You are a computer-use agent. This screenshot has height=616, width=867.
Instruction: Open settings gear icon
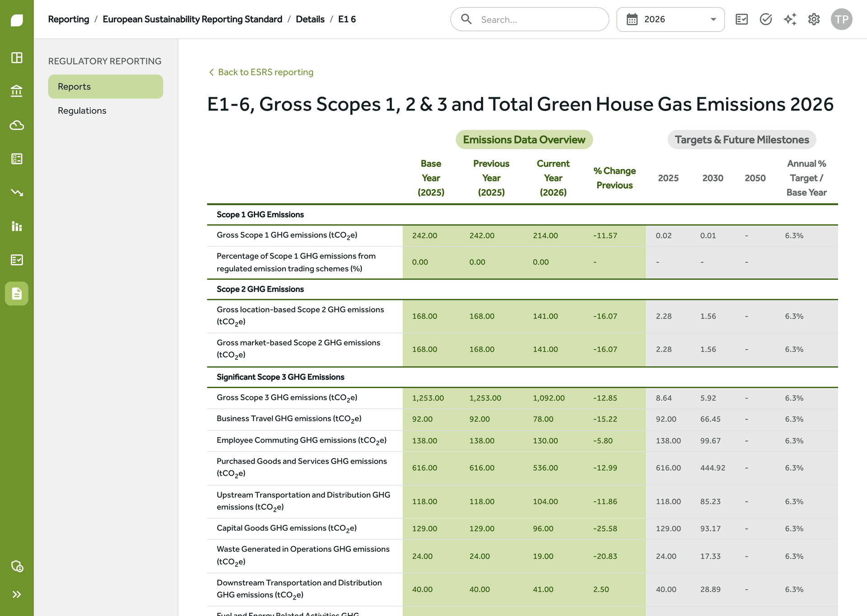(814, 19)
